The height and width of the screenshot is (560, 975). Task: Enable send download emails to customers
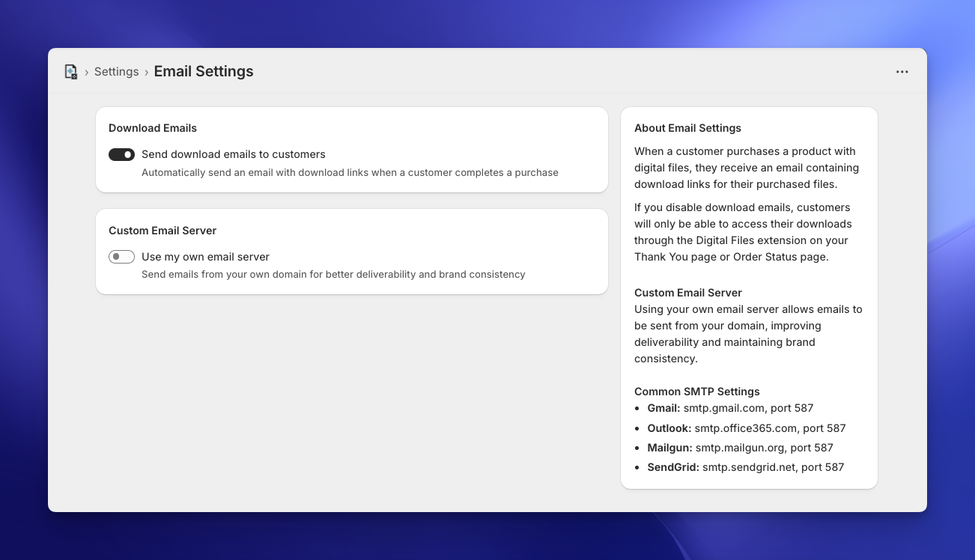point(121,154)
